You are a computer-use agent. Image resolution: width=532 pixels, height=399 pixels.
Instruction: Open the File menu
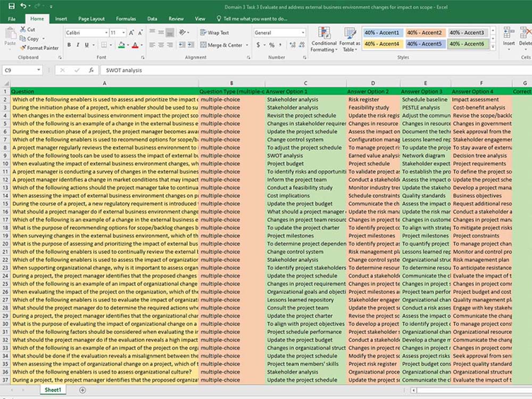click(x=12, y=19)
